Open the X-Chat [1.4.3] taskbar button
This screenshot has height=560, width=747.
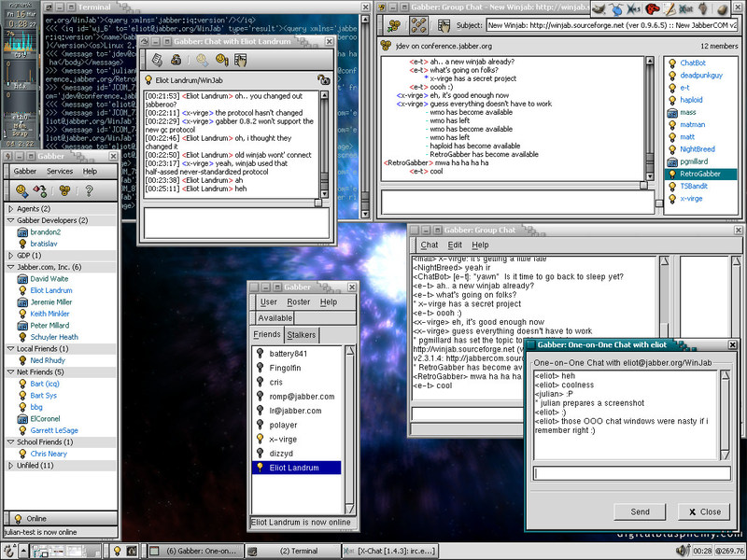[389, 551]
